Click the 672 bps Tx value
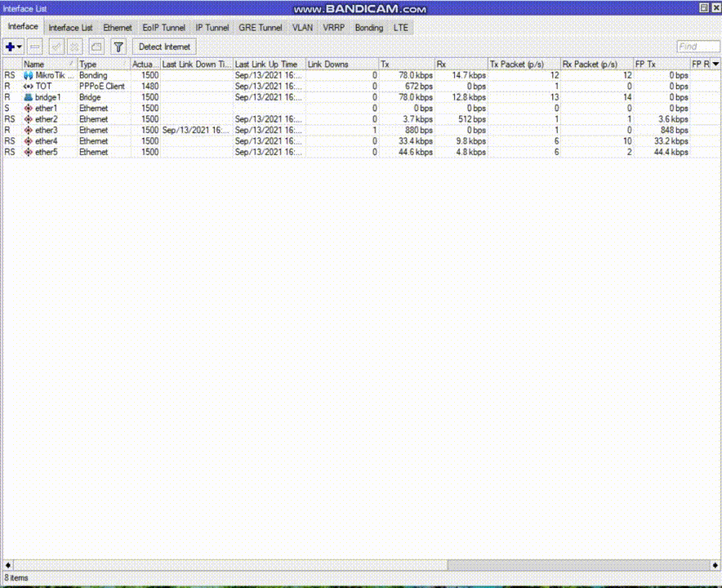 418,86
